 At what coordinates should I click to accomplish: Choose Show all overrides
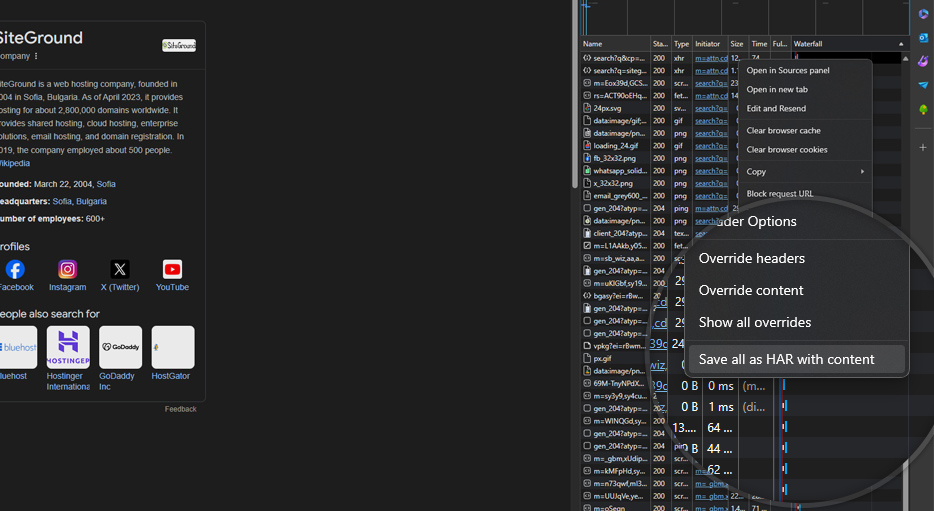pos(755,323)
